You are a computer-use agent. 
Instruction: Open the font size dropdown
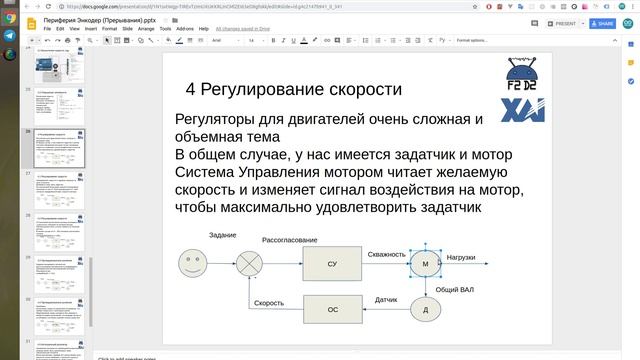pos(256,40)
